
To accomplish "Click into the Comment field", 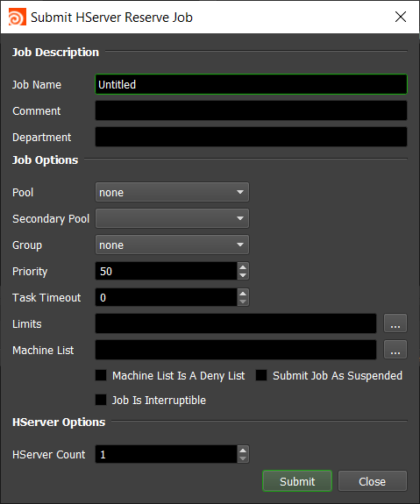I will tap(251, 110).
